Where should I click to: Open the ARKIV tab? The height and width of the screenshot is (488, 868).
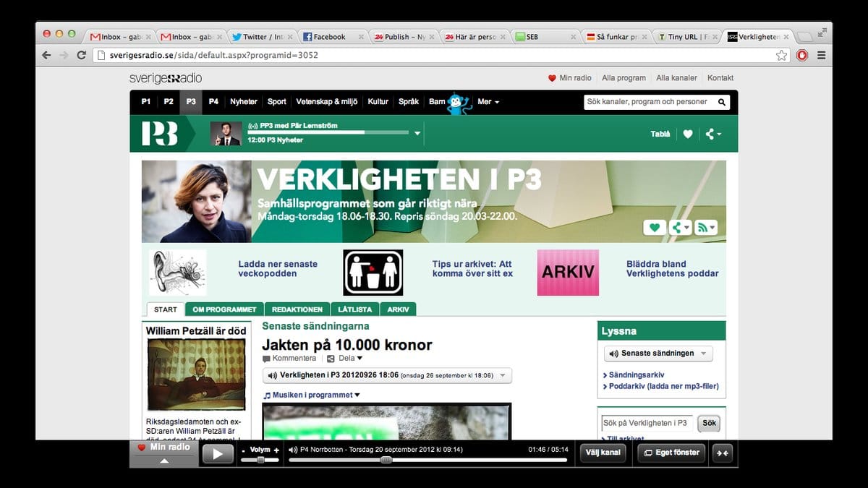click(398, 309)
